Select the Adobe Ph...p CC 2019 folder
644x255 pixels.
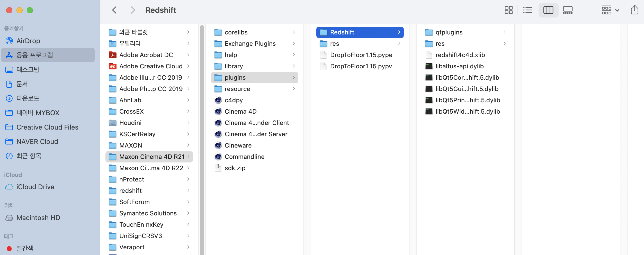pos(149,89)
